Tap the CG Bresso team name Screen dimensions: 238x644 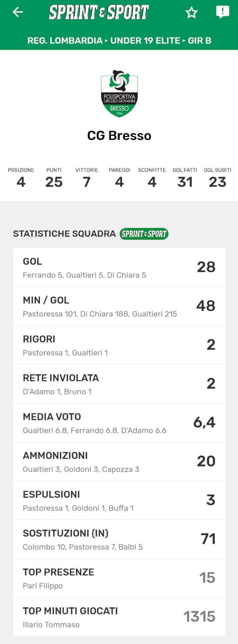(119, 136)
